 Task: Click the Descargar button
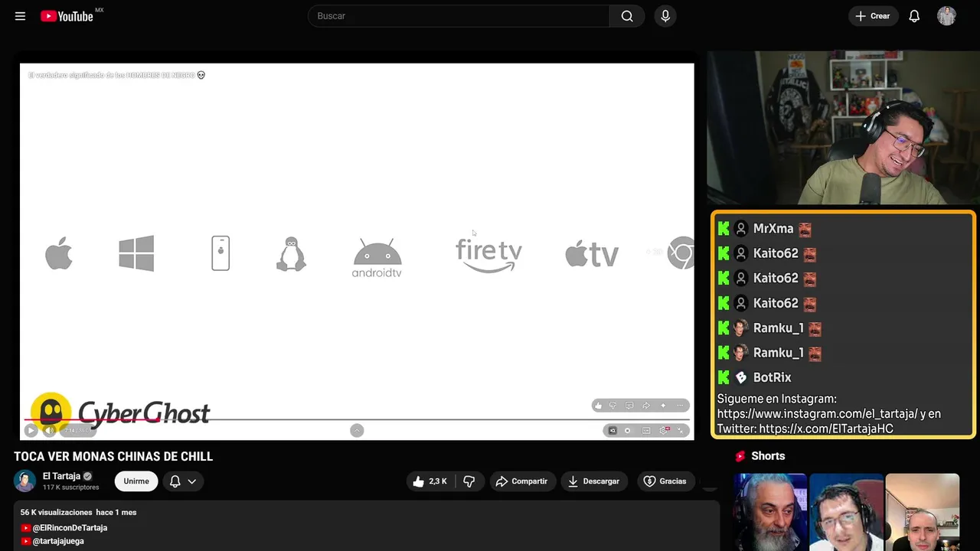(x=594, y=481)
